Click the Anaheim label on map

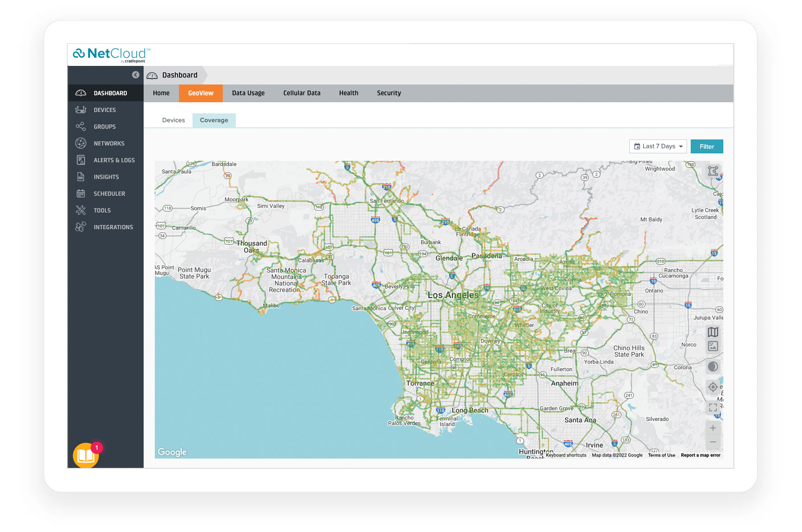tap(565, 383)
